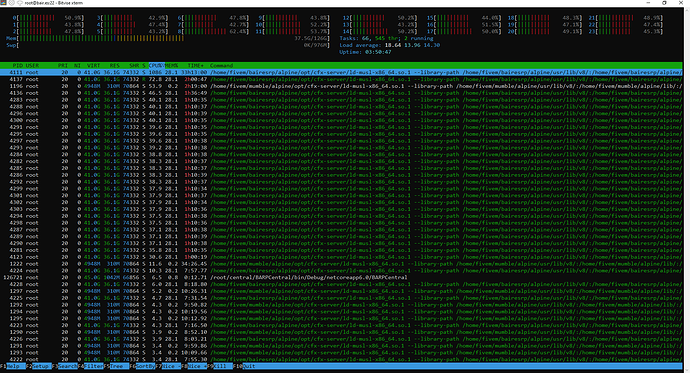Sort by the SHR column header
Image resolution: width=690 pixels, height=373 pixels.
click(134, 66)
